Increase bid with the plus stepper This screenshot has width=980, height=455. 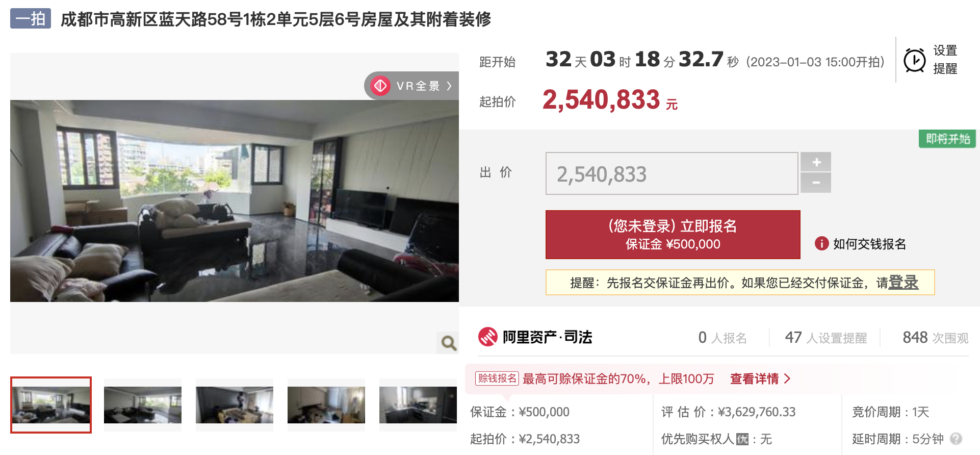pos(816,162)
